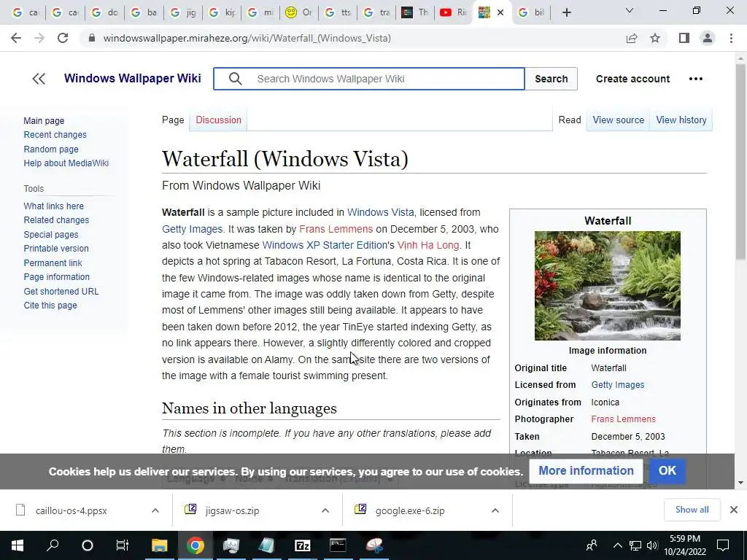Open the Windows Wallpaper Wiki home title
This screenshot has height=560, width=747.
pos(133,78)
